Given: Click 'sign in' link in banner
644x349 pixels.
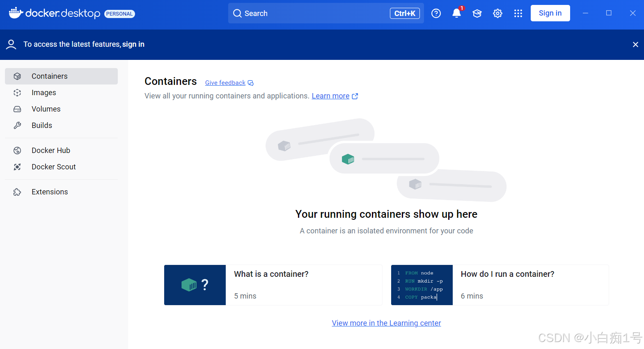Looking at the screenshot, I should [x=133, y=44].
